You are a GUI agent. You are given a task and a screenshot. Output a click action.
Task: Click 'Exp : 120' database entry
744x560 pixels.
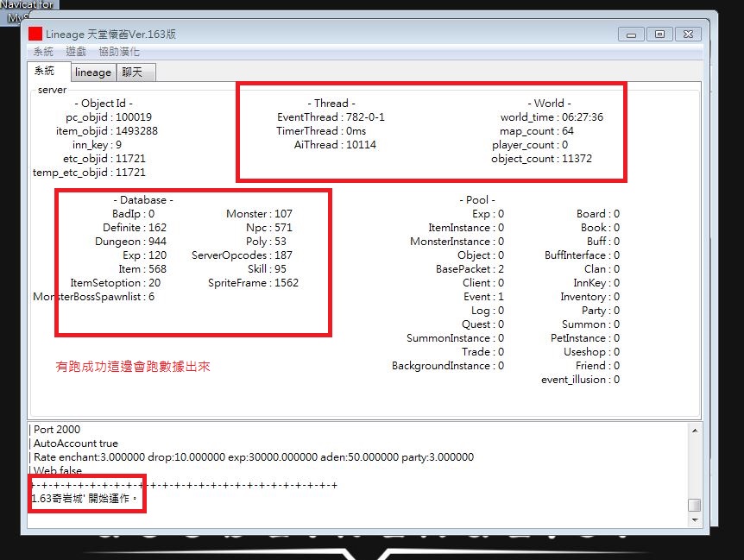point(144,255)
